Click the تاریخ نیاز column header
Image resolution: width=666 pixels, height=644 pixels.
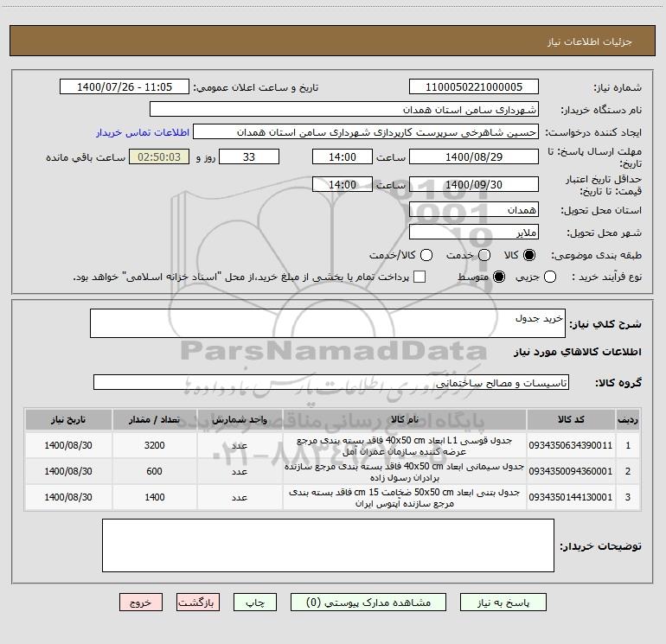[x=68, y=420]
